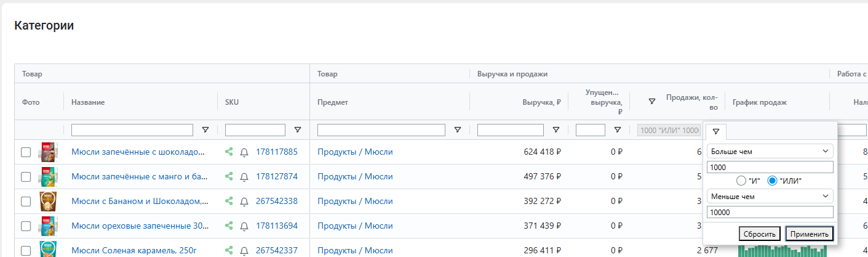Open product Мюсли ореховые запеченные

point(140,226)
